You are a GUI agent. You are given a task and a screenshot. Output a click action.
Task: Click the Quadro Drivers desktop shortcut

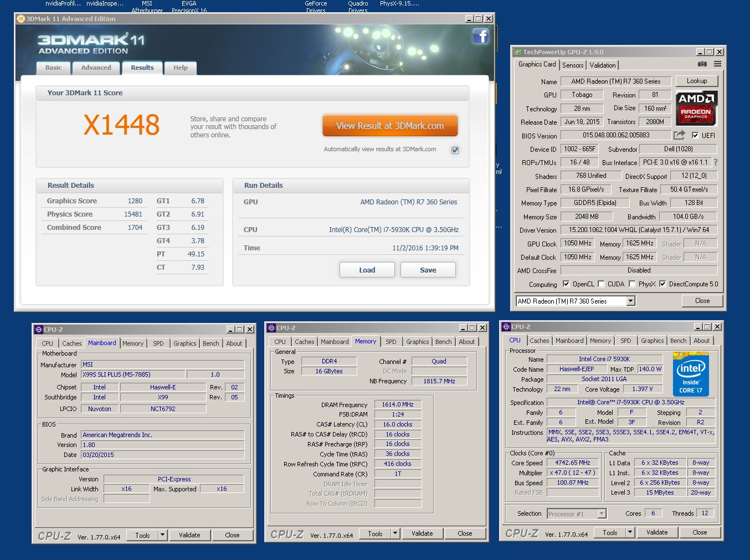coord(358,6)
